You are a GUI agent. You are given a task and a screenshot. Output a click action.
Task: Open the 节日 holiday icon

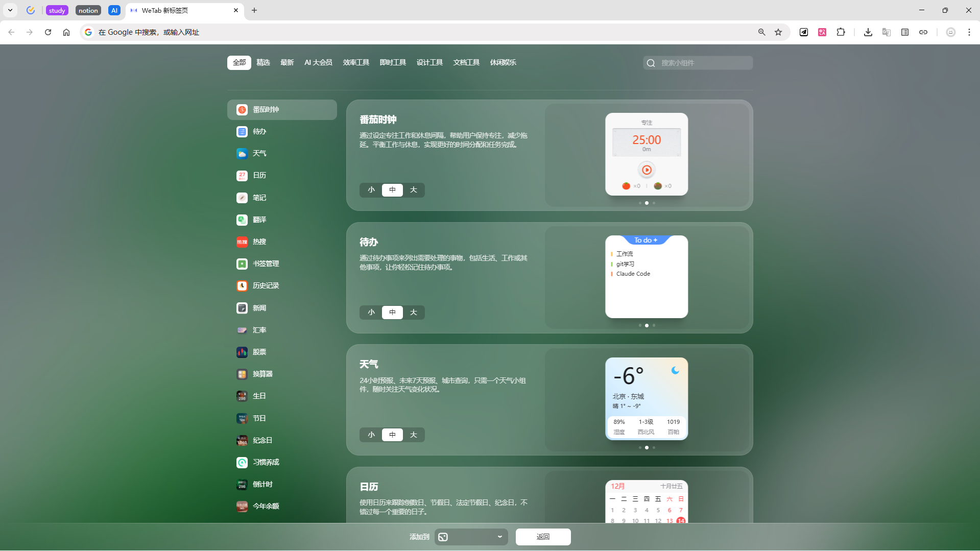coord(242,418)
